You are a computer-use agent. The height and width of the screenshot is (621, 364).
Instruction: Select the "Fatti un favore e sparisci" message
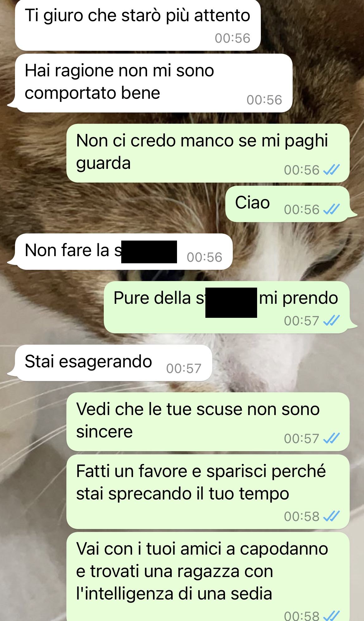pyautogui.click(x=208, y=492)
